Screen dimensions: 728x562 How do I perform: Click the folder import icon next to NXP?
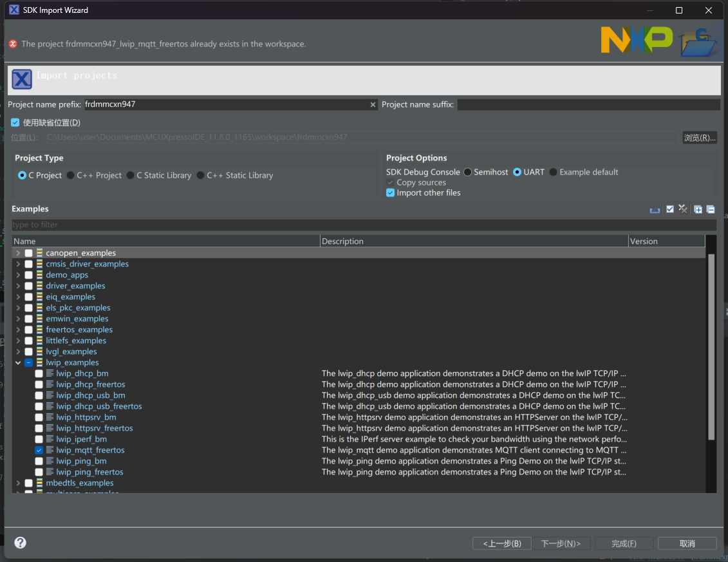coord(698,42)
